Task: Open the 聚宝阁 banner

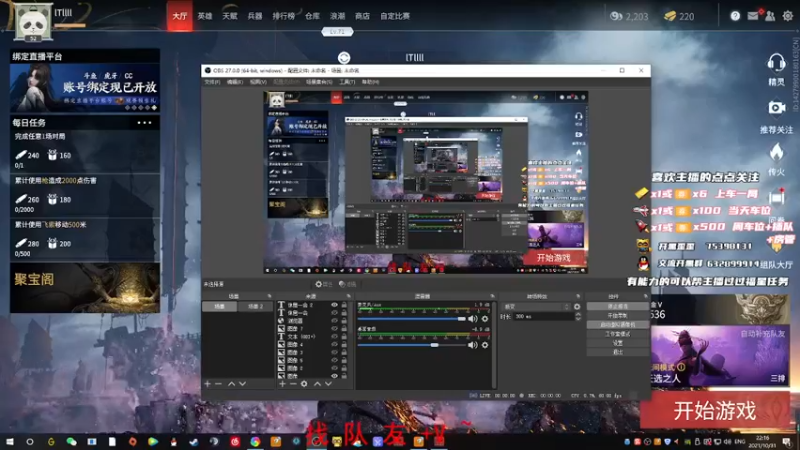Action: coord(85,288)
